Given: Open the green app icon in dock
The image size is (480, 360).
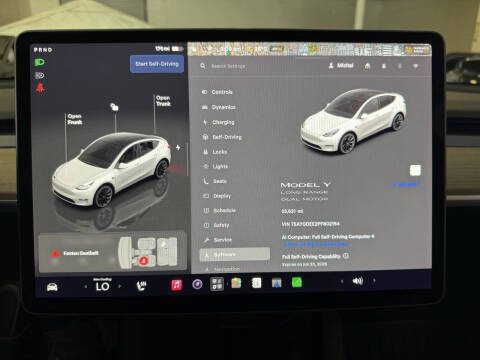Looking at the screenshot, I should (297, 282).
